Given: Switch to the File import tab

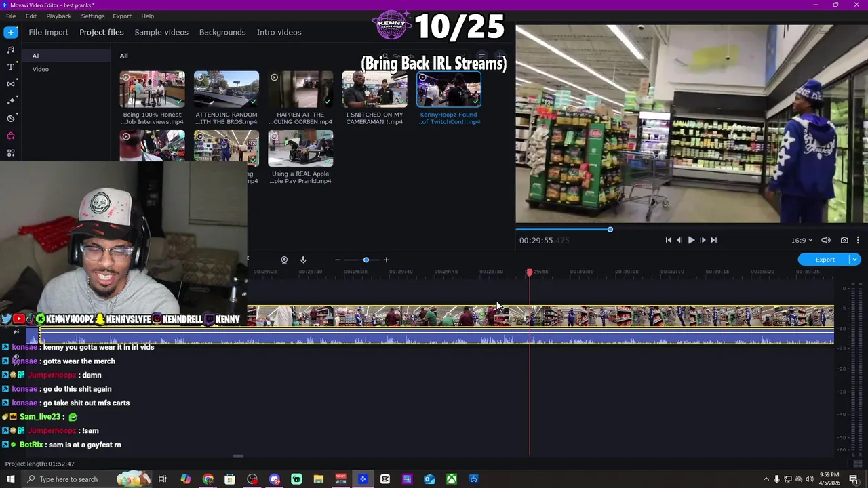Looking at the screenshot, I should [48, 32].
